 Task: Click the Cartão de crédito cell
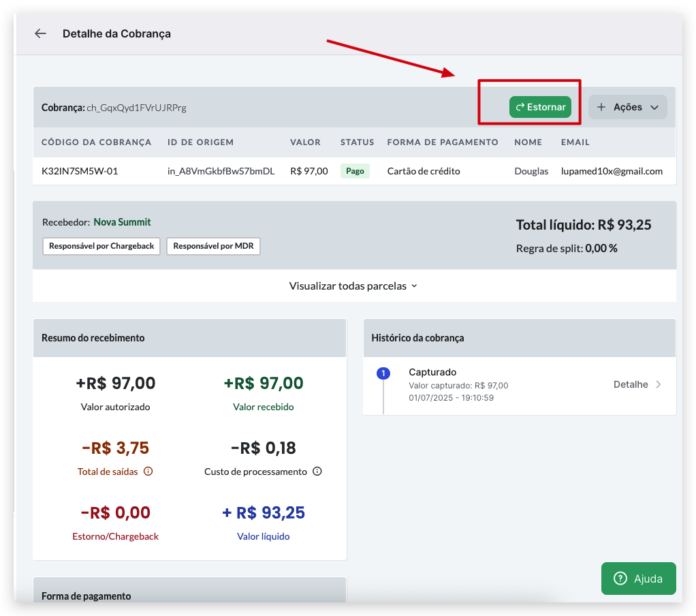pyautogui.click(x=424, y=171)
